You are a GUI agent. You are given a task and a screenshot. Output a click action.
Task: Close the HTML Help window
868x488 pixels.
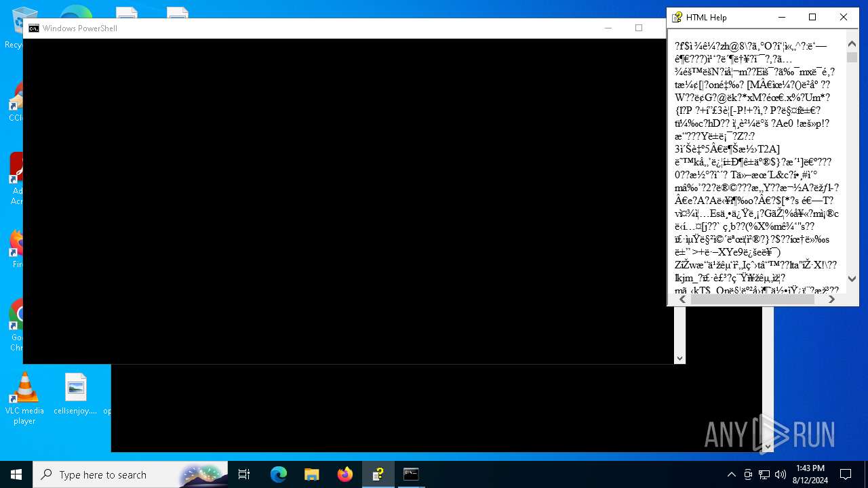pyautogui.click(x=844, y=18)
